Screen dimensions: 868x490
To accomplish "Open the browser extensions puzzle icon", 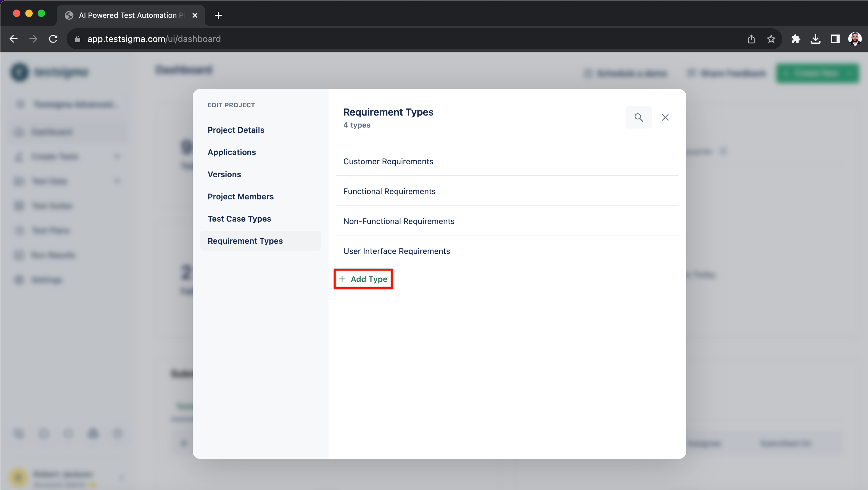I will click(x=796, y=39).
